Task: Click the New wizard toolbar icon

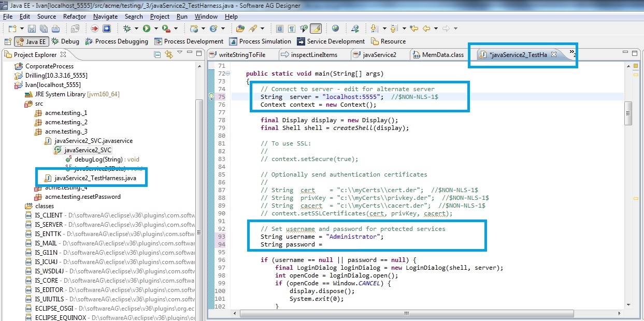Action: [12, 28]
